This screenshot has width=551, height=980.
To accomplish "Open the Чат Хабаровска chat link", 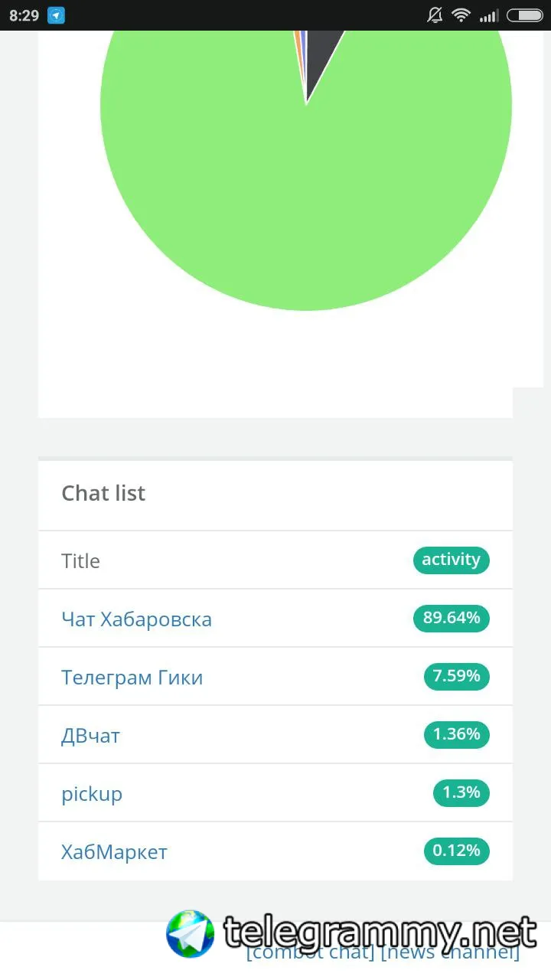I will (136, 619).
